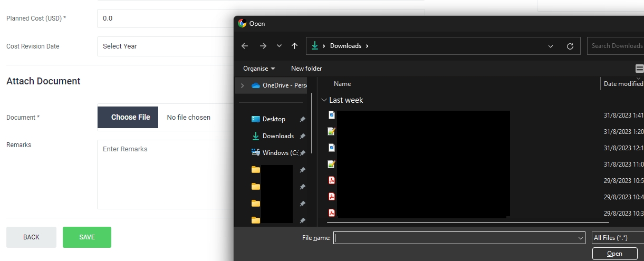This screenshot has height=261, width=644.
Task: Click the Up one level arrow
Action: [x=295, y=46]
